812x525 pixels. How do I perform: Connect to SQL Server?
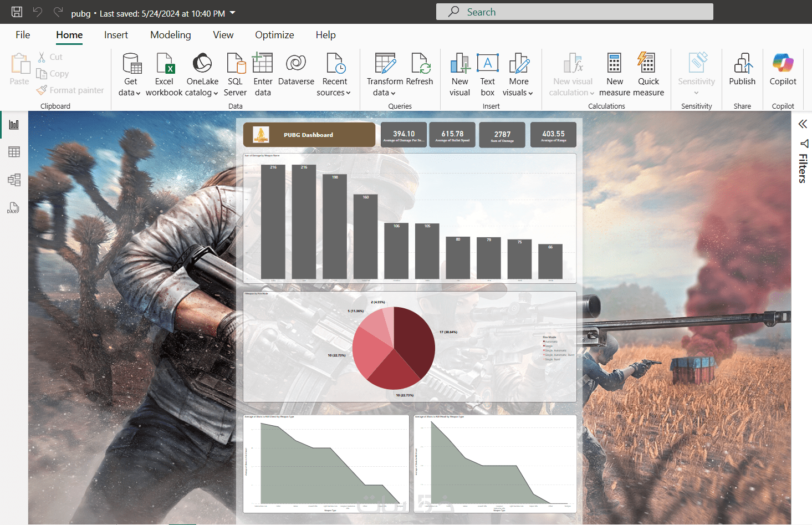236,75
